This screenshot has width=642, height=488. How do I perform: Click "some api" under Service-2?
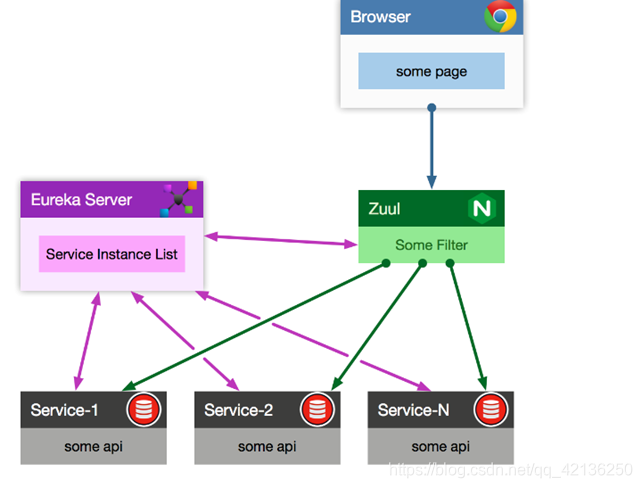coord(267,446)
